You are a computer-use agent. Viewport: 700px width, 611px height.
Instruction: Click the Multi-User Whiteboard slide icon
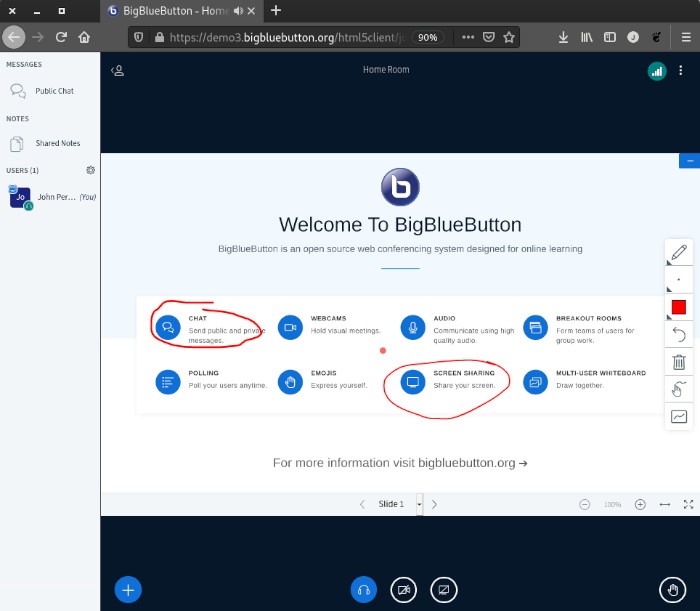tap(535, 382)
